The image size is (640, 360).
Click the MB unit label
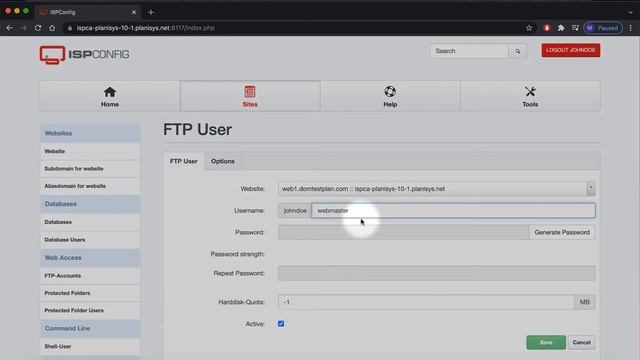pyautogui.click(x=584, y=302)
